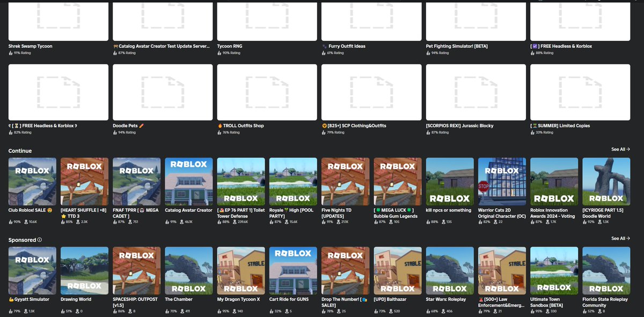Open the Drawing World sponsored thumbnail
This screenshot has width=644, height=317.
(84, 271)
